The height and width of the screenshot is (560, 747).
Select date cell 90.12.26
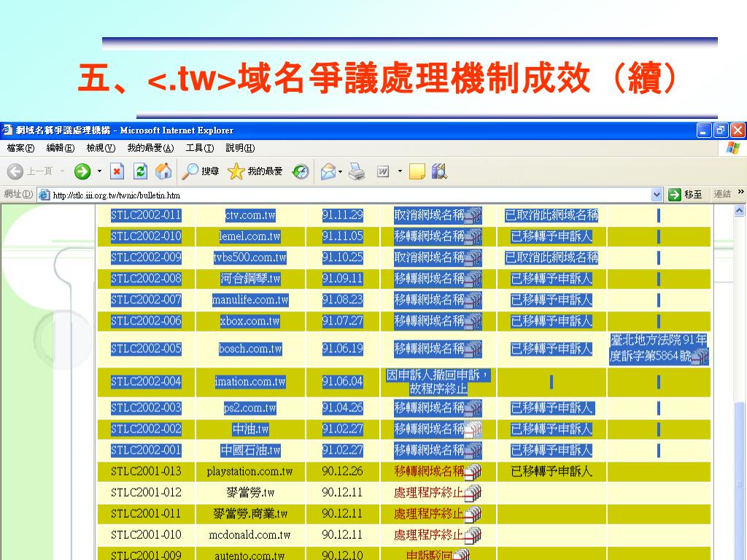[x=343, y=472]
